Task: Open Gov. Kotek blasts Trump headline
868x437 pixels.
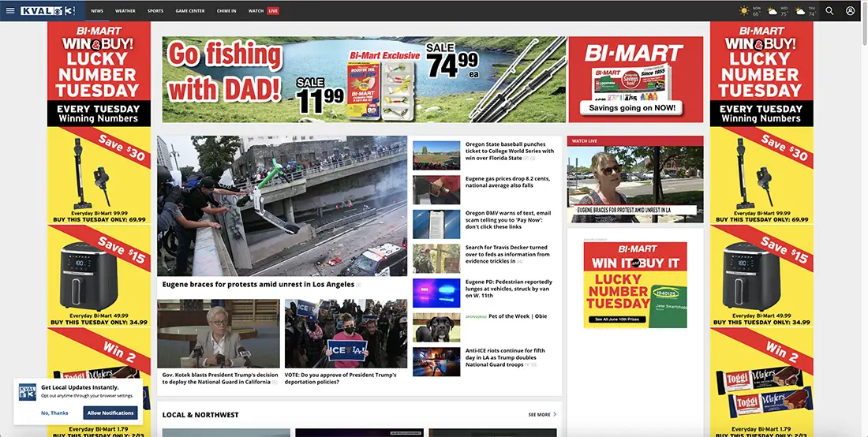Action: (x=220, y=379)
